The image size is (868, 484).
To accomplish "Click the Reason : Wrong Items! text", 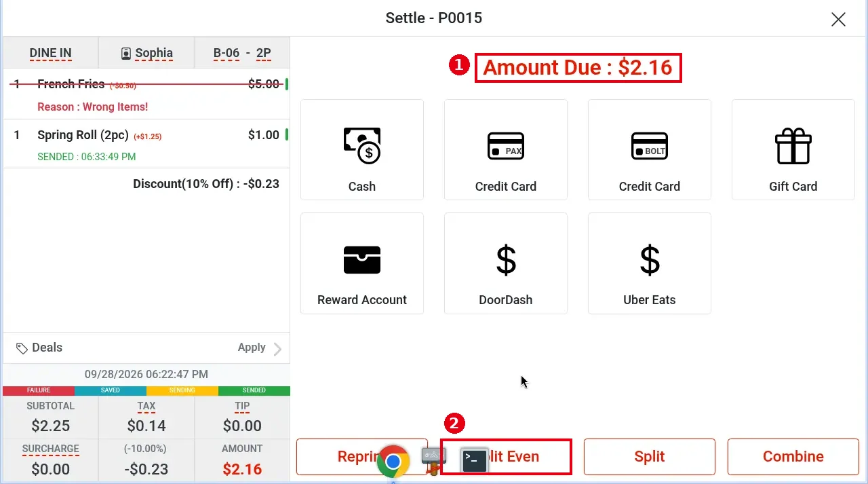I will click(x=92, y=107).
